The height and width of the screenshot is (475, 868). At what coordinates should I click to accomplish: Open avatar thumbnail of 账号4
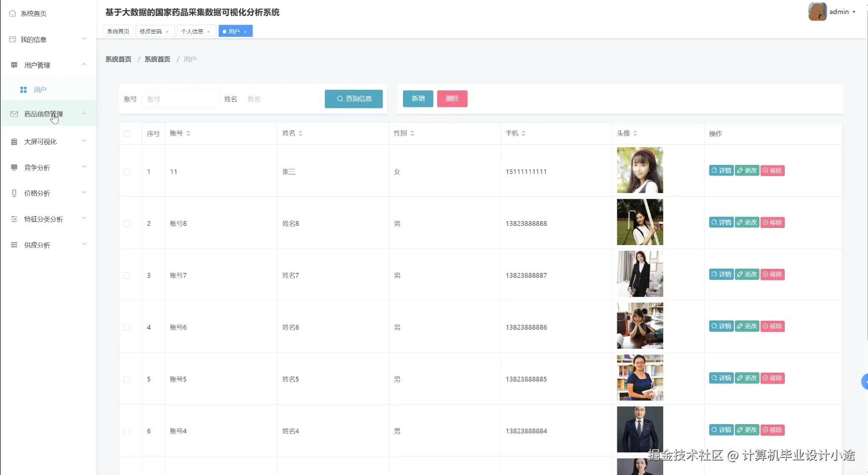[640, 430]
